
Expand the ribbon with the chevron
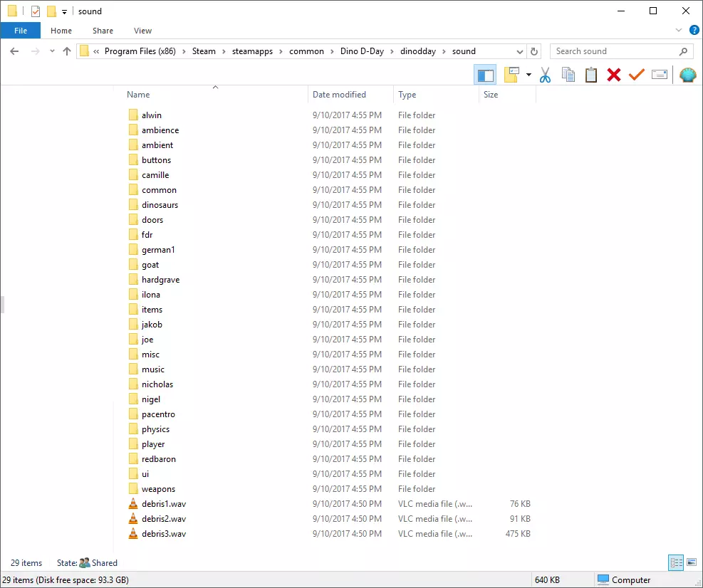click(678, 30)
